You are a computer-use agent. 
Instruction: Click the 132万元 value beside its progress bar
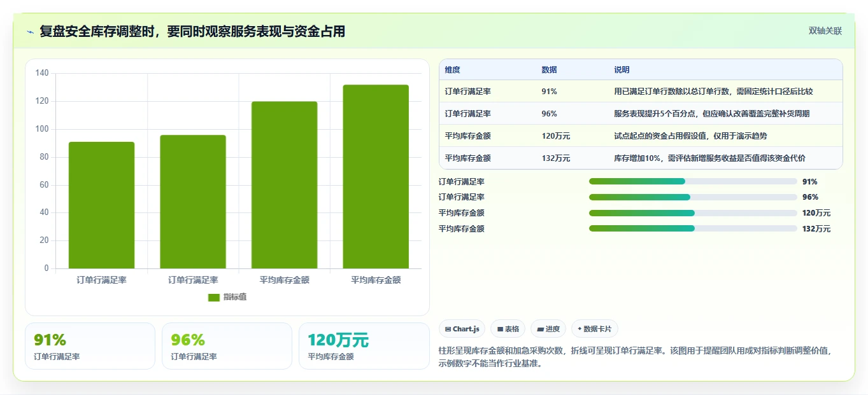tap(816, 229)
